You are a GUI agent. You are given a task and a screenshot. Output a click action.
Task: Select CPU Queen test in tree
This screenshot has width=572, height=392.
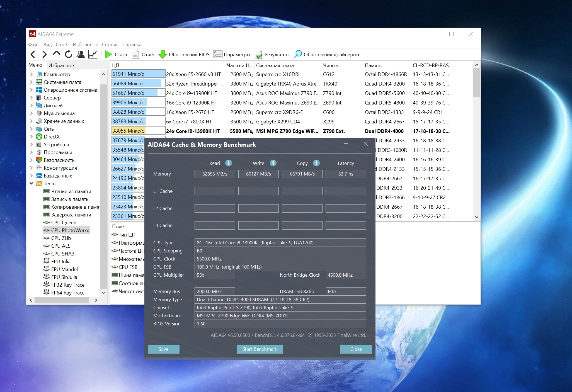coord(64,223)
